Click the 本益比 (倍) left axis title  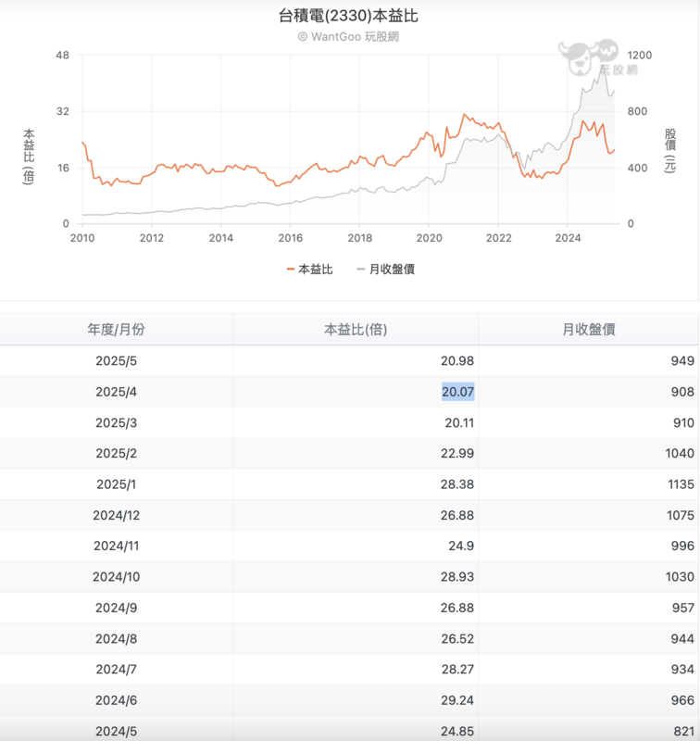(29, 156)
